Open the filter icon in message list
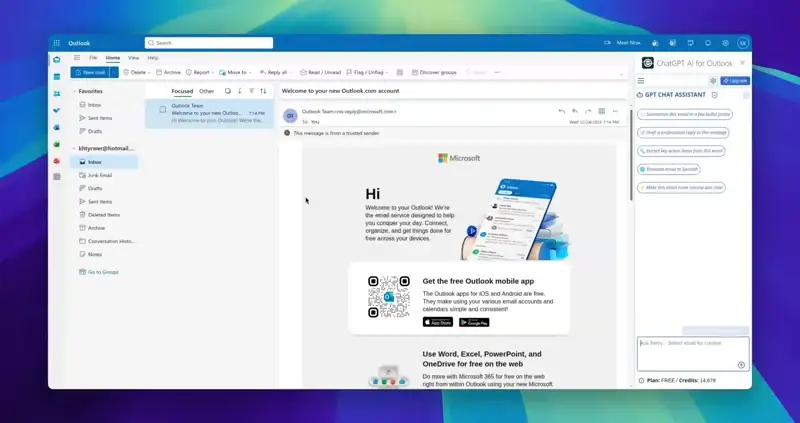The image size is (800, 423). pos(251,91)
